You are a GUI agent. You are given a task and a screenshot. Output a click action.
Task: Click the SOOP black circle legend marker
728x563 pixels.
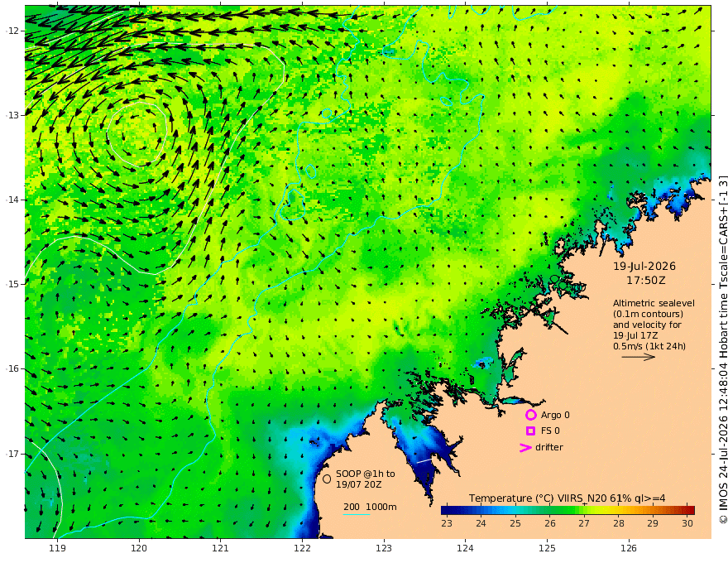click(x=327, y=479)
